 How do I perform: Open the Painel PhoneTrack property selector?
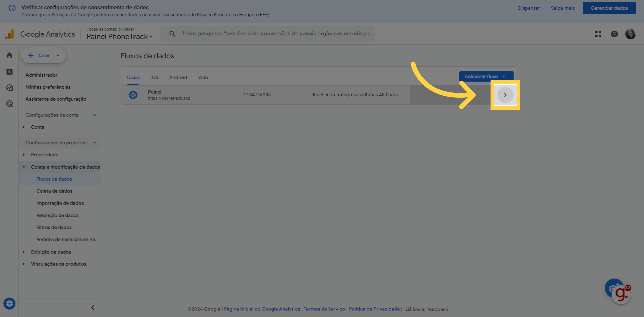click(119, 37)
